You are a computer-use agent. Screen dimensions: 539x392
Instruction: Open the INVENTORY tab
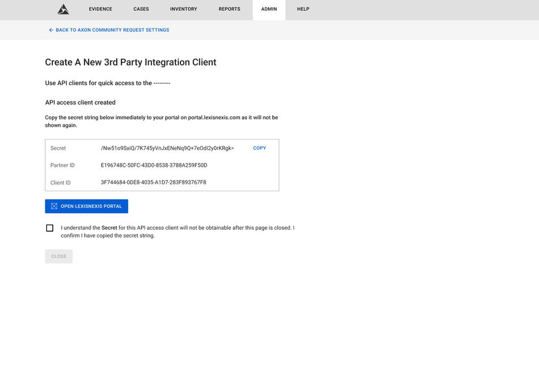click(x=184, y=9)
